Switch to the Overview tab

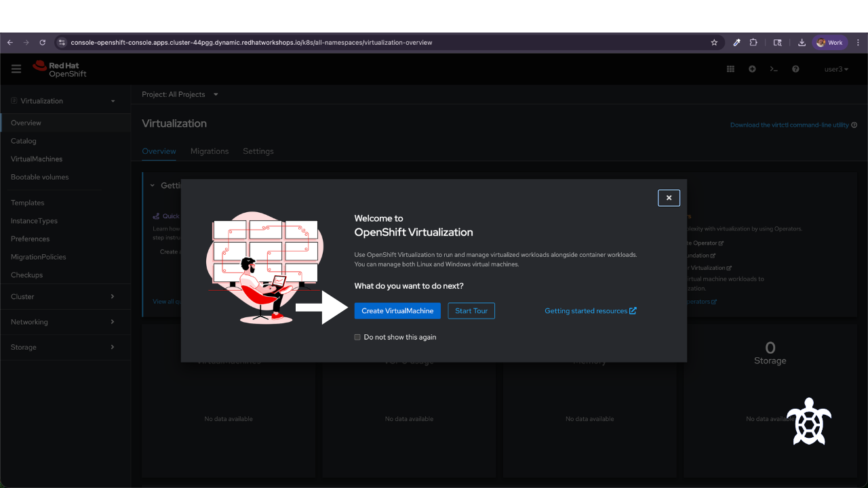tap(159, 151)
